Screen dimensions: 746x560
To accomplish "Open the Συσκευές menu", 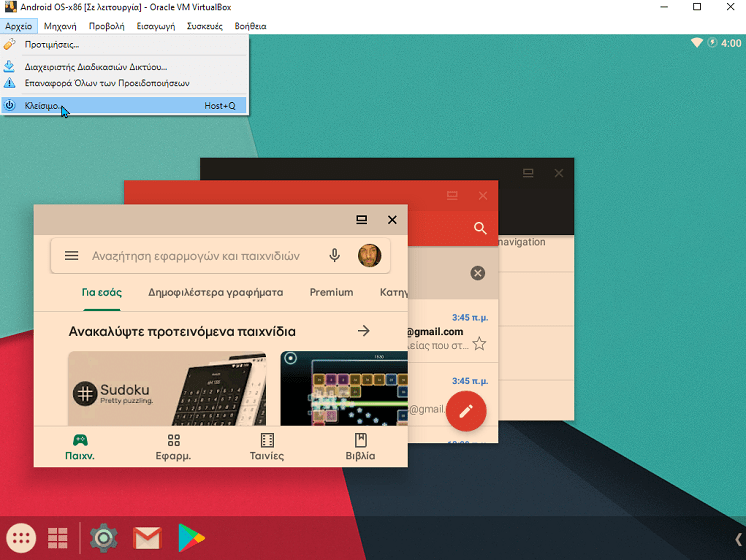I will (x=205, y=26).
